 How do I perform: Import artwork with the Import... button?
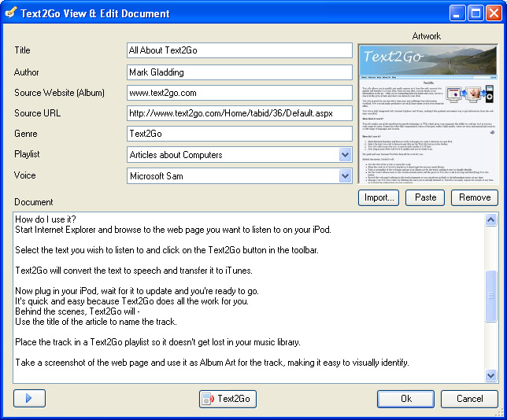click(x=379, y=197)
